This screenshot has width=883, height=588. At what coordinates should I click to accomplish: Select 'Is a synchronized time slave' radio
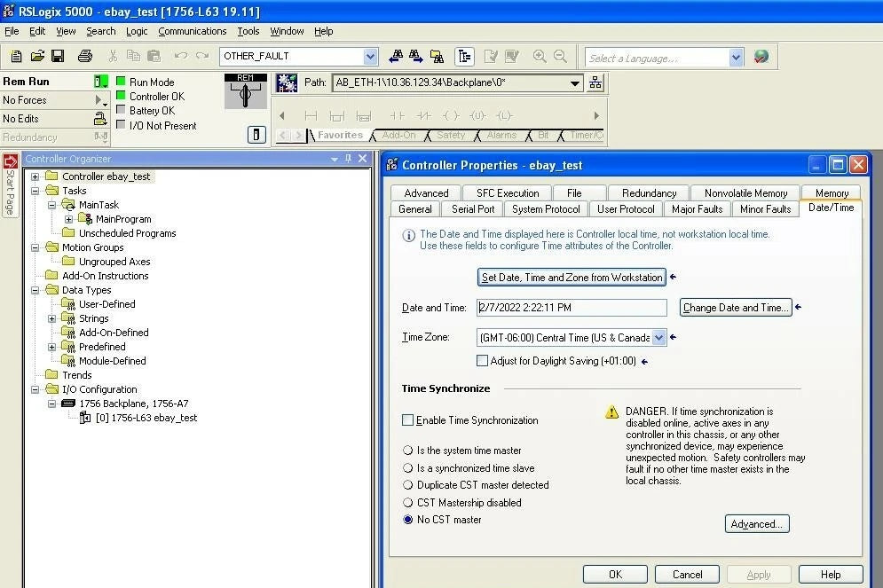coord(407,467)
